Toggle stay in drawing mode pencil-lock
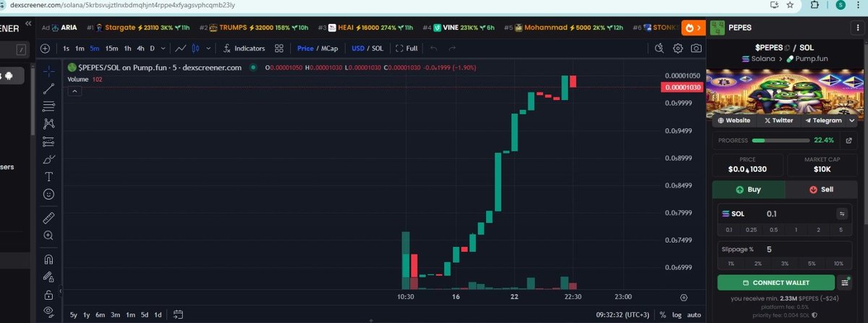The image size is (868, 323). click(x=48, y=277)
